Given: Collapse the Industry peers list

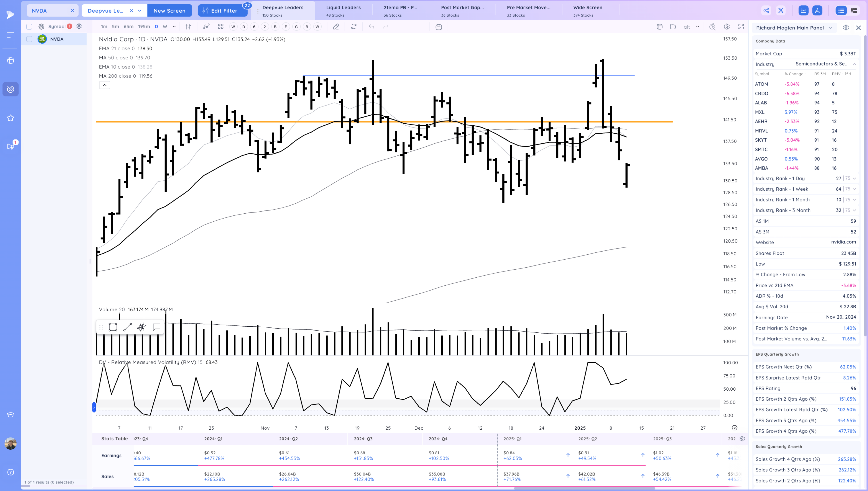Looking at the screenshot, I should click(854, 64).
